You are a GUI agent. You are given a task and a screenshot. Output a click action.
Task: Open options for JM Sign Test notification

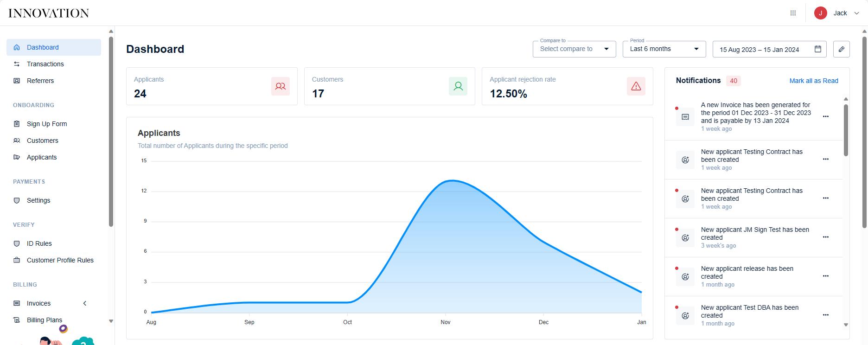pyautogui.click(x=825, y=237)
